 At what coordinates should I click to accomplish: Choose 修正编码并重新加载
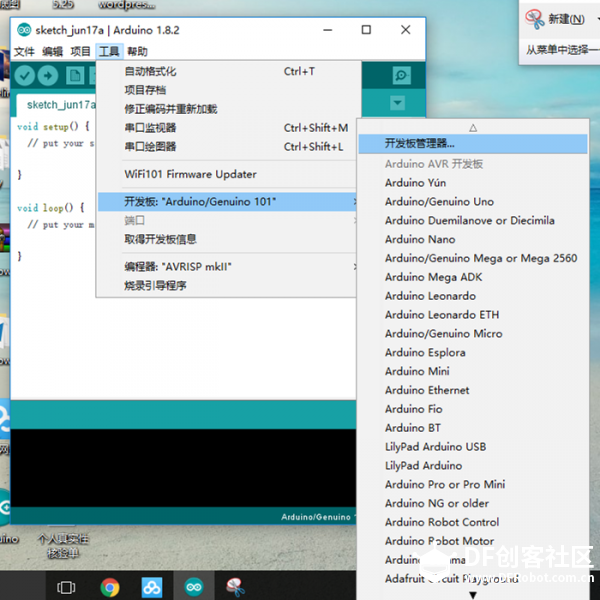[x=227, y=109]
